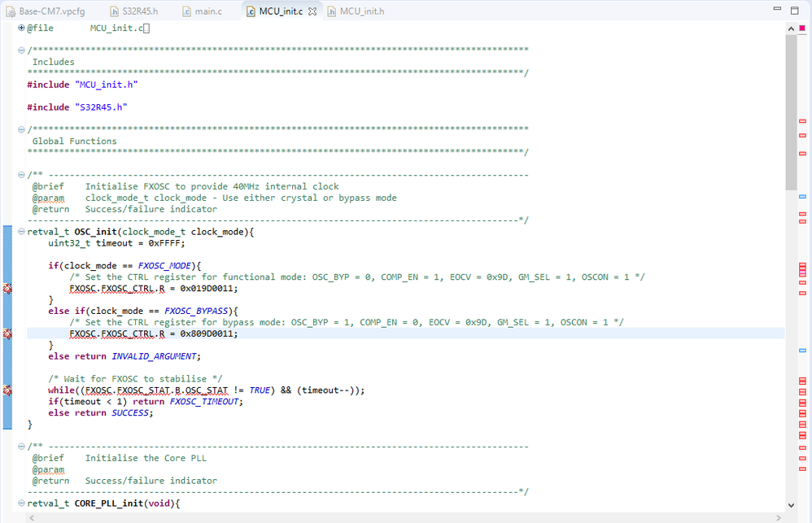Collapse the Core PLL doc comment
Screen dimensions: 812x523
21,446
